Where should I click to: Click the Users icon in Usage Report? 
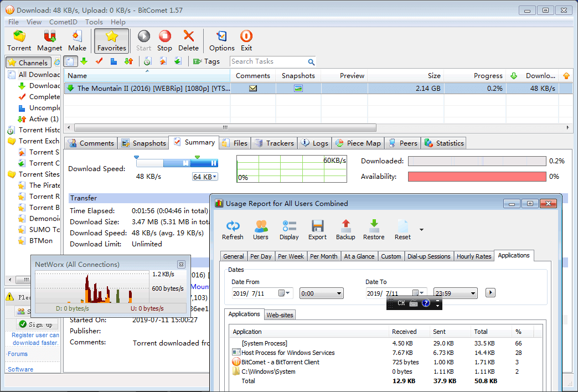click(261, 230)
